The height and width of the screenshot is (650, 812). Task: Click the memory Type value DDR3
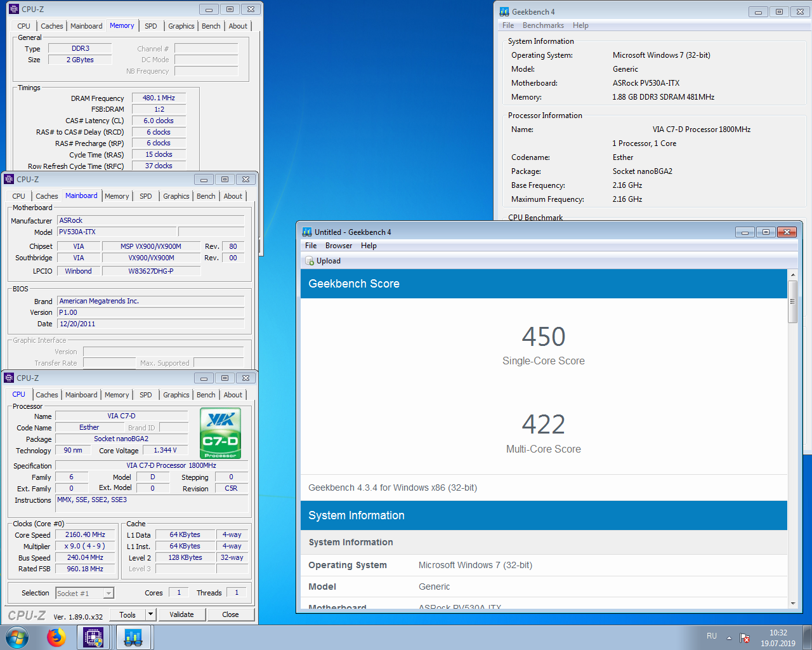81,48
